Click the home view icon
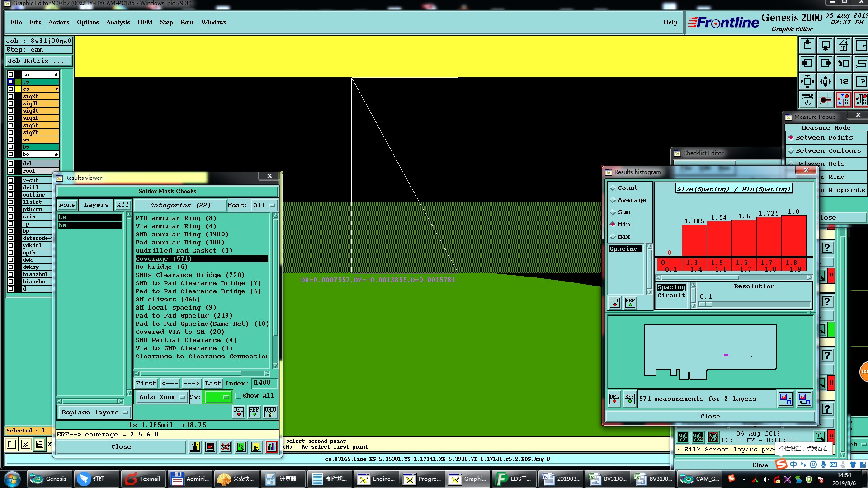This screenshot has height=488, width=868. coord(844,45)
